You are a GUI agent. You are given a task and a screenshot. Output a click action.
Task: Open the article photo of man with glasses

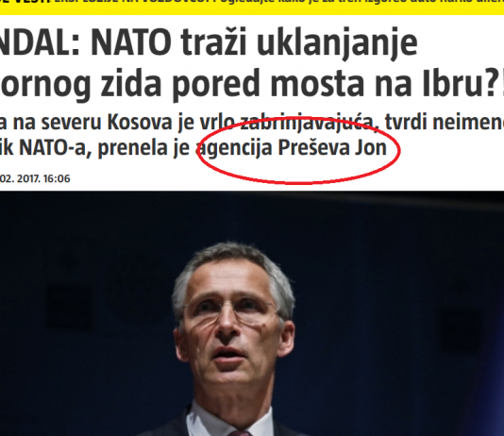coord(252,313)
